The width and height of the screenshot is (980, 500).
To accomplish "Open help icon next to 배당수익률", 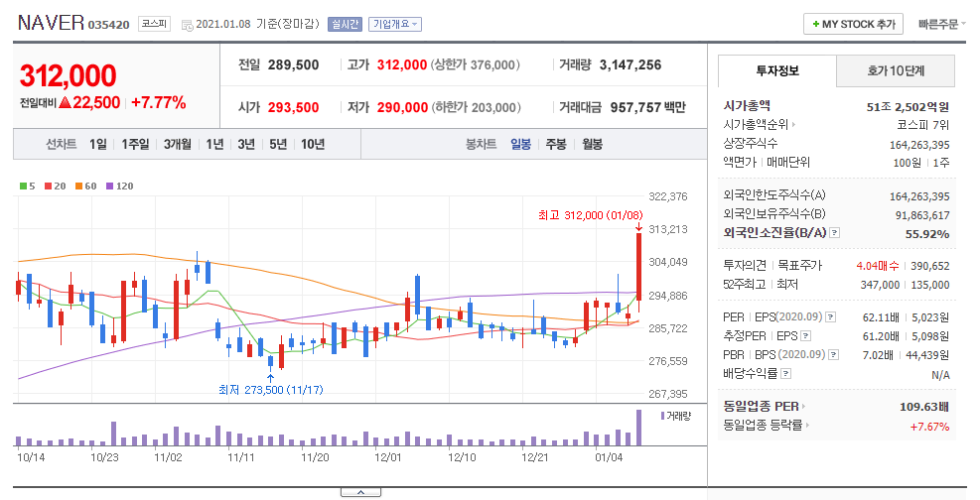I will coord(786,374).
